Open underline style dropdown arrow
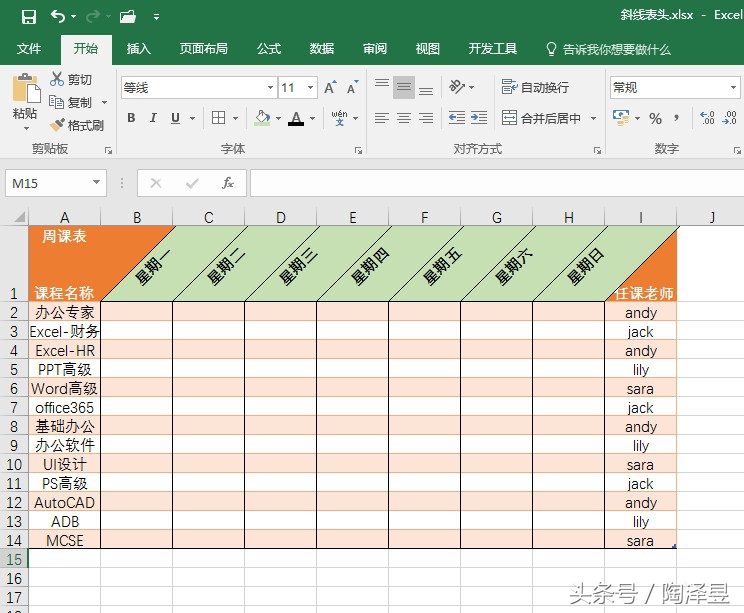The width and height of the screenshot is (744, 613). click(x=193, y=118)
